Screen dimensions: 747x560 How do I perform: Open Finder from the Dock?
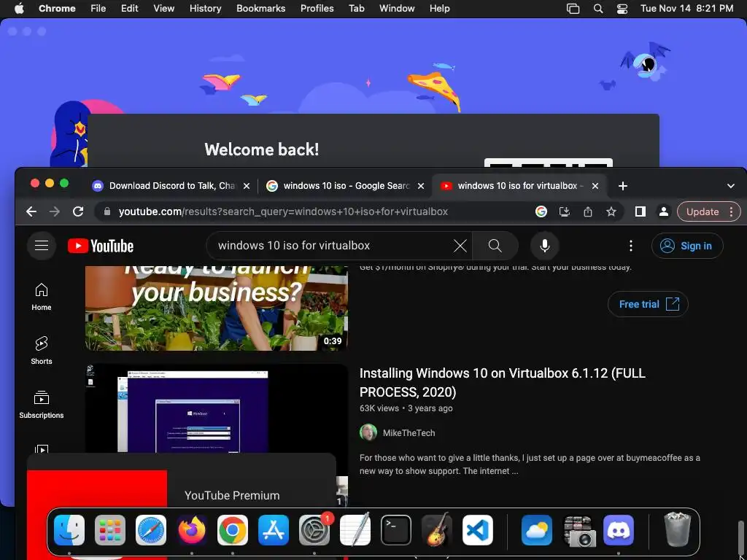(69, 529)
